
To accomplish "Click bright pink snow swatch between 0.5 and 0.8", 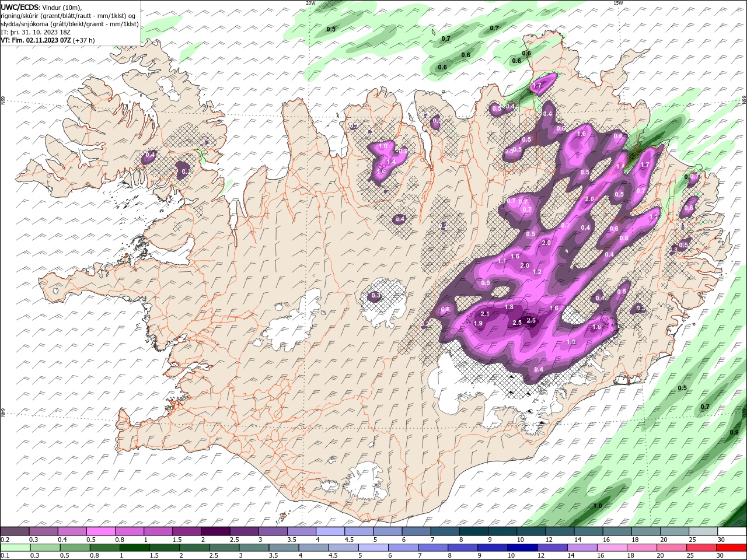I will [101, 531].
